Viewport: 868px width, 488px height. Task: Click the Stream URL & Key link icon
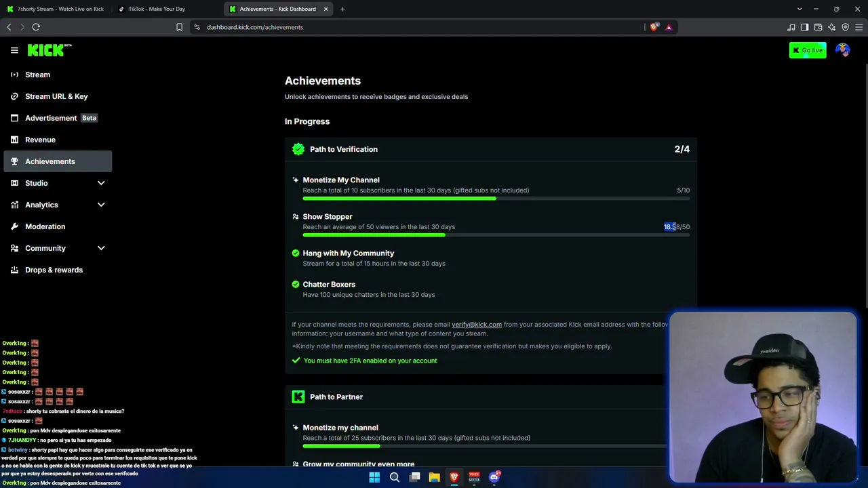[14, 96]
